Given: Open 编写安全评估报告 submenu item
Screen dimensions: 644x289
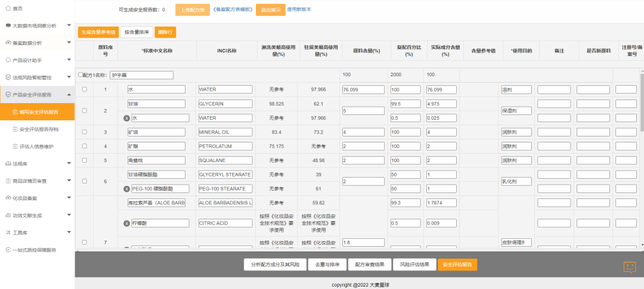Looking at the screenshot, I should click(x=38, y=111).
